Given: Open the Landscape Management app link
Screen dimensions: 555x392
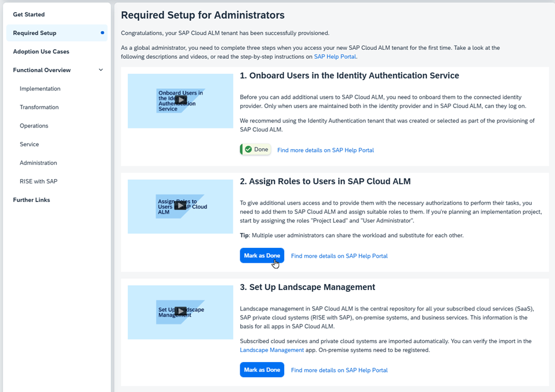Looking at the screenshot, I should (271, 350).
